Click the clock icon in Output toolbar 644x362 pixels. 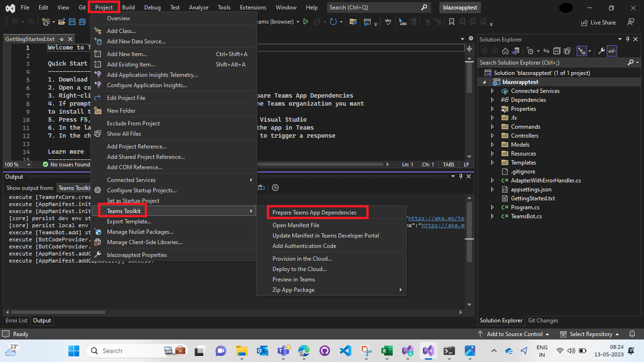click(x=275, y=188)
